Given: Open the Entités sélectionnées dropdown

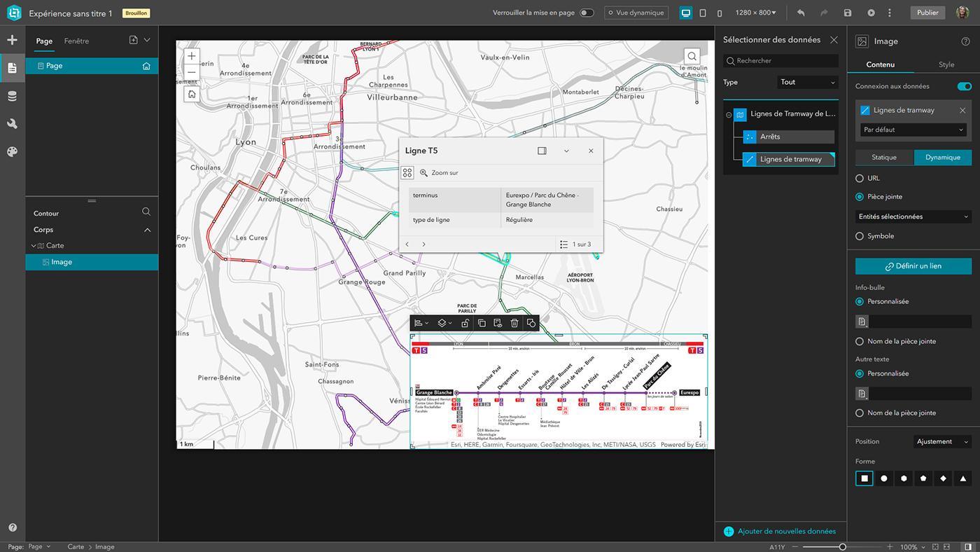Looking at the screenshot, I should [913, 216].
